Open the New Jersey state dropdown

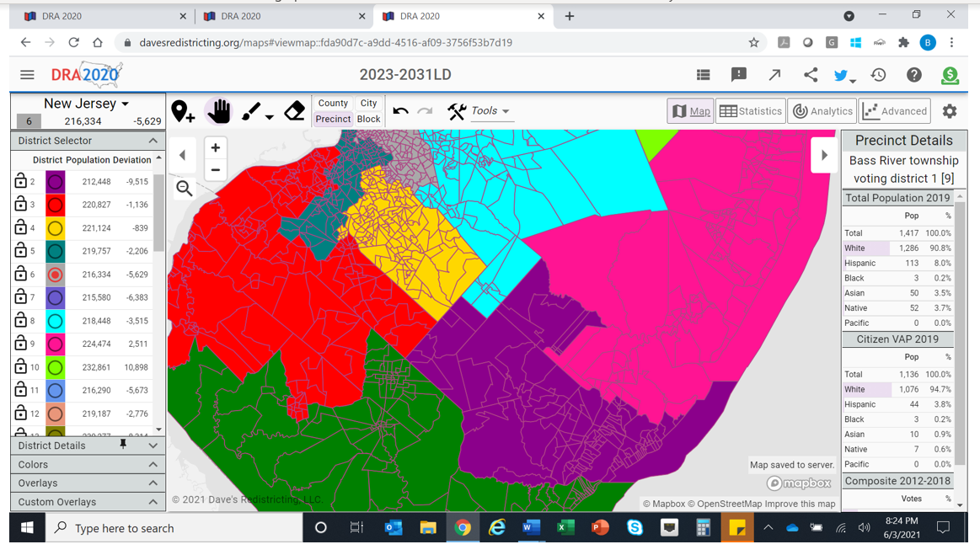[x=87, y=104]
